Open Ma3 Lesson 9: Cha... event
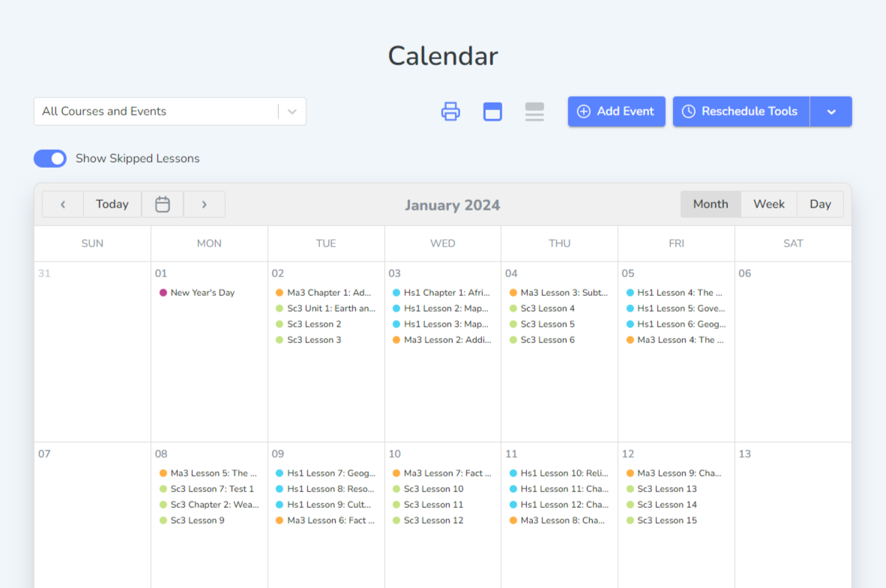Image resolution: width=886 pixels, height=588 pixels. click(674, 473)
